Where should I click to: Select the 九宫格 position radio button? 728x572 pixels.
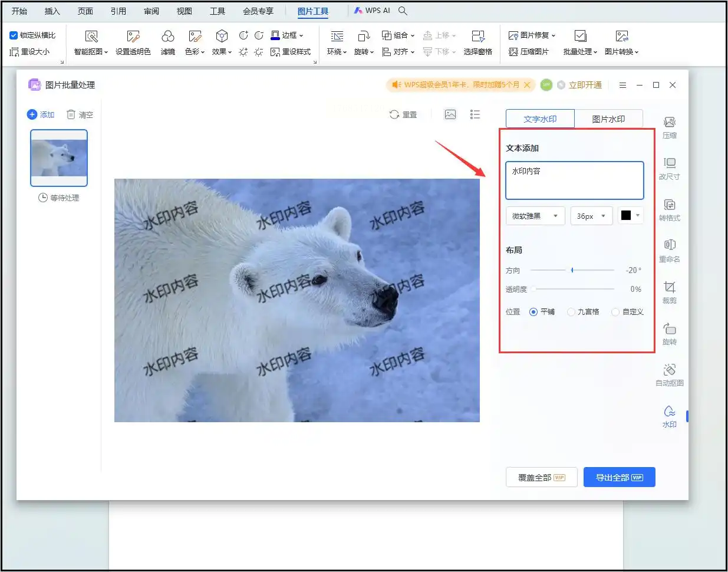coord(571,312)
